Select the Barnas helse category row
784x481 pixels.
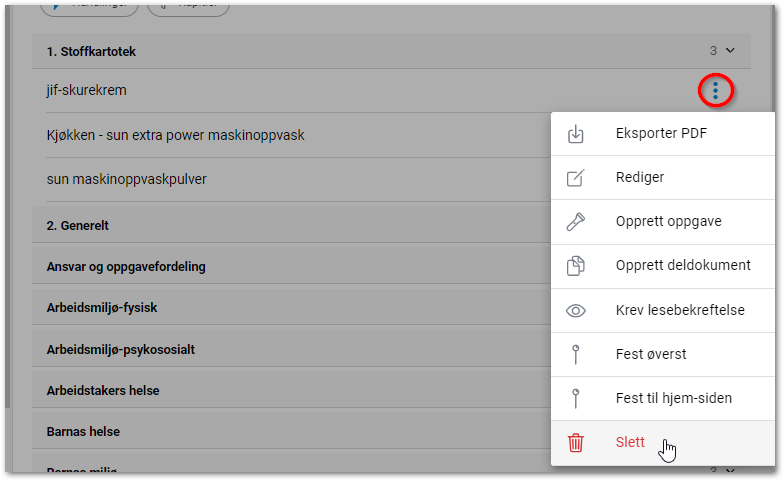click(x=83, y=432)
